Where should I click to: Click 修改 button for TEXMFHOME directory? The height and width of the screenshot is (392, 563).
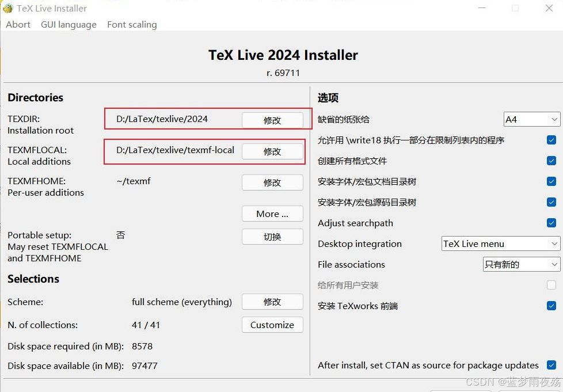[272, 182]
